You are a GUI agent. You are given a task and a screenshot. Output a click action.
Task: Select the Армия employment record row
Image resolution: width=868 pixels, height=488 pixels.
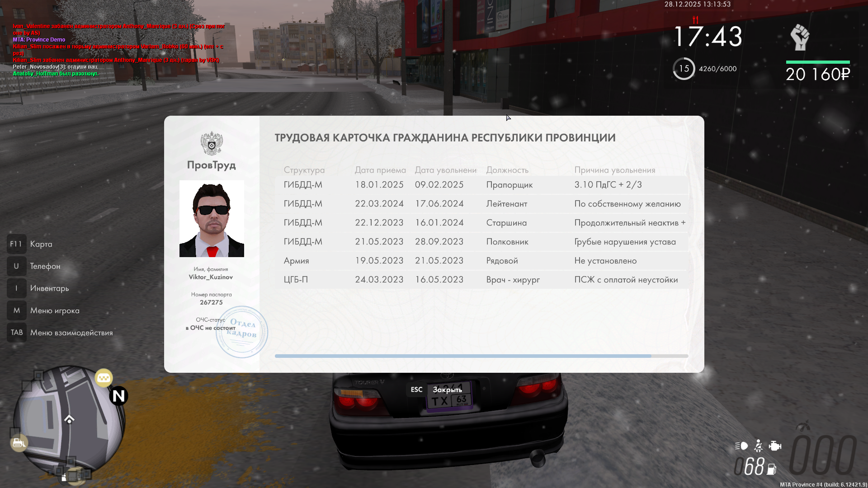click(481, 261)
